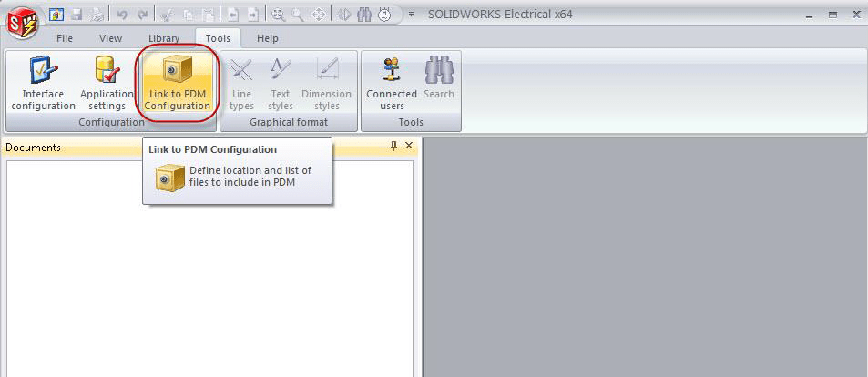
Task: Show Connected users
Action: (x=392, y=84)
